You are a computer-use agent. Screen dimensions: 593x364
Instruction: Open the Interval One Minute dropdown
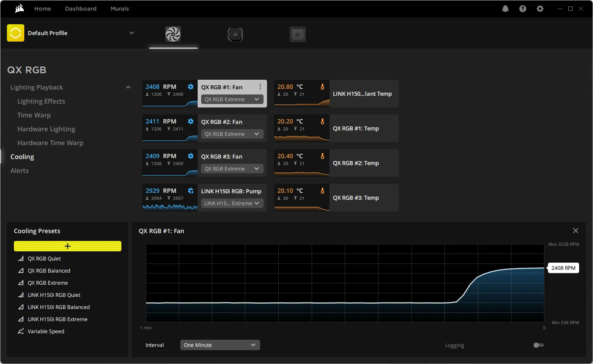[220, 345]
